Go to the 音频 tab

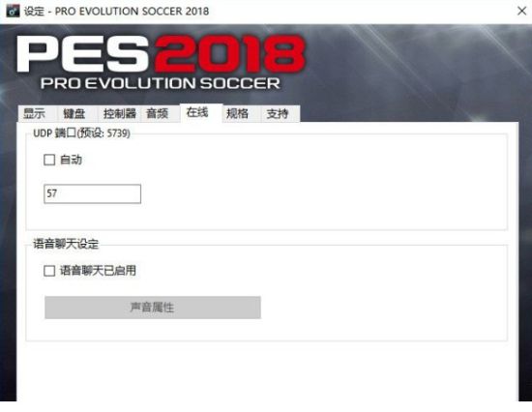pyautogui.click(x=160, y=113)
